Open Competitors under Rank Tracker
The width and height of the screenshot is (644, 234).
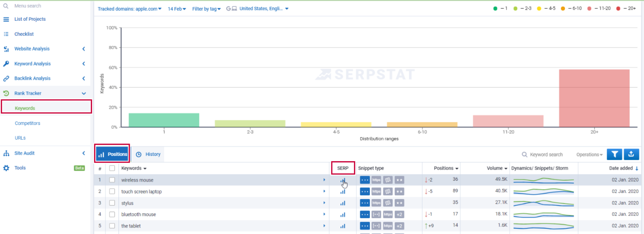click(x=28, y=123)
